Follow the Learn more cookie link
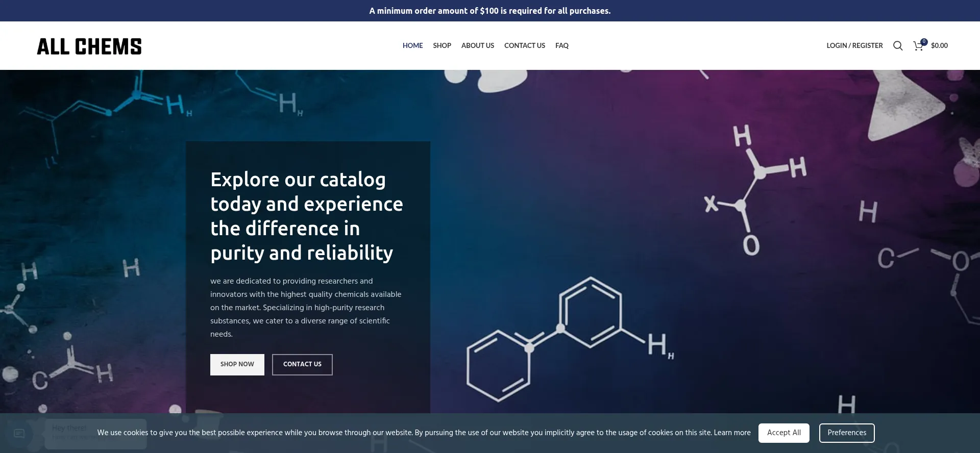Viewport: 980px width, 453px height. point(732,433)
